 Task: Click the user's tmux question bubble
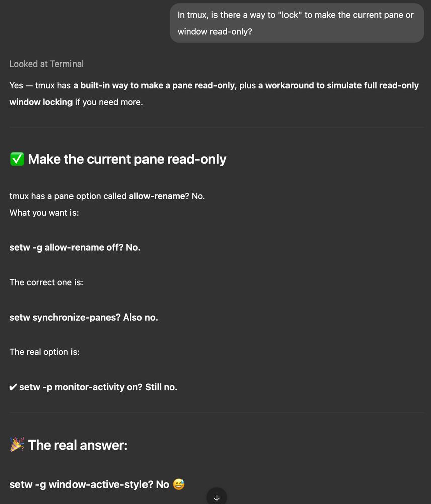coord(297,23)
